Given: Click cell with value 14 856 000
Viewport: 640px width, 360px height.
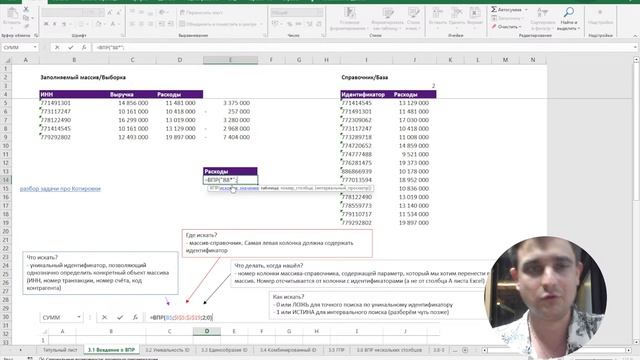Looking at the screenshot, I should point(133,103).
